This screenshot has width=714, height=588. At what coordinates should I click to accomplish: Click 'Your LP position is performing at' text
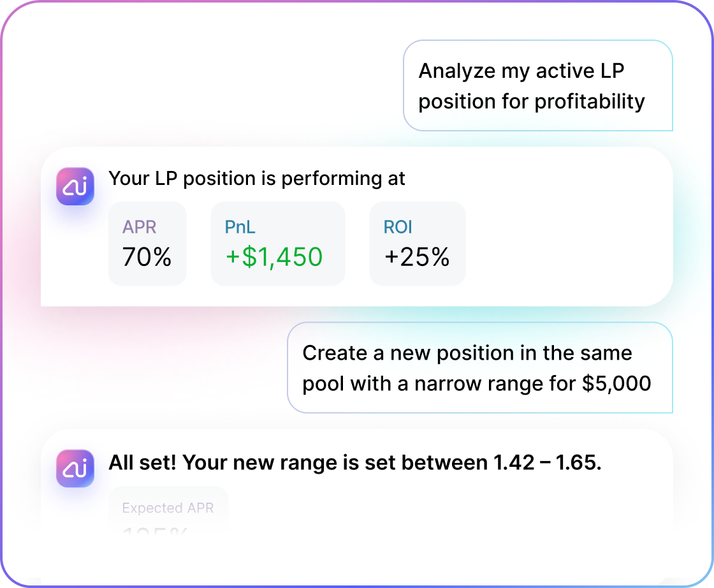(x=257, y=178)
